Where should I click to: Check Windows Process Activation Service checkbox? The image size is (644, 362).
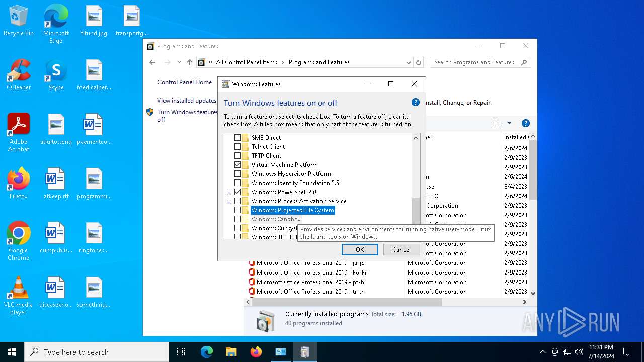click(x=237, y=201)
